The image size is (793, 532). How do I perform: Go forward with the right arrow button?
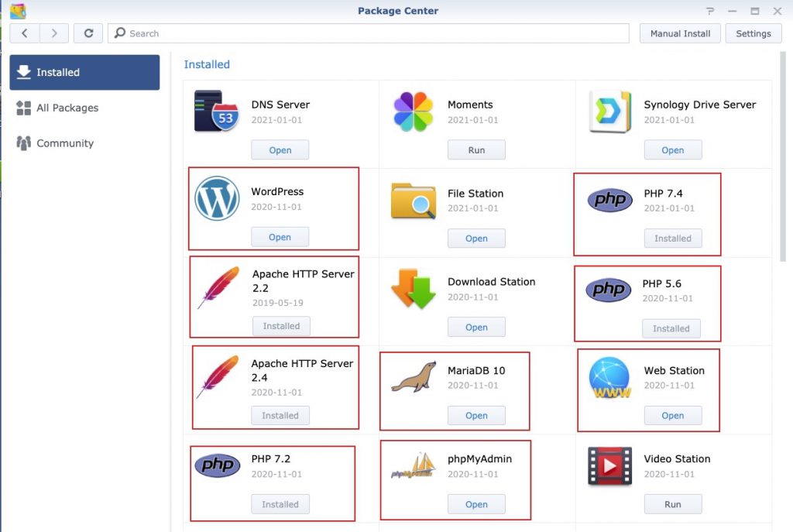click(x=54, y=33)
